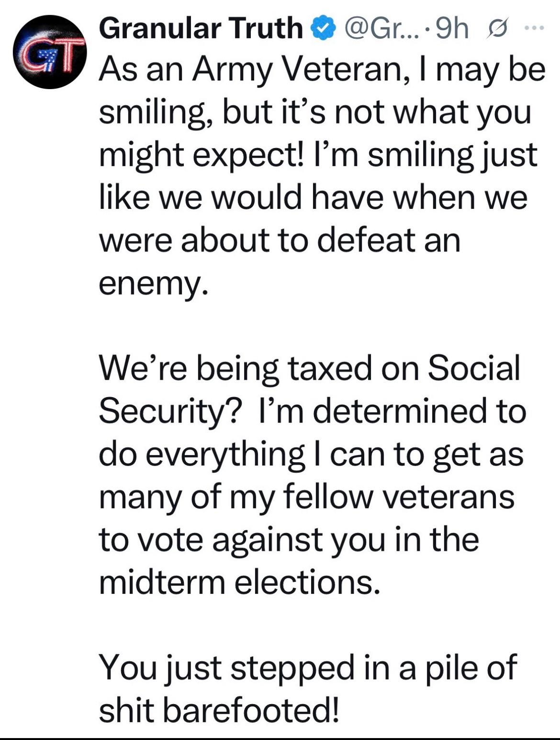Click the line 'to vote against you in the'
Image resolution: width=560 pixels, height=740 pixels.
(x=289, y=539)
